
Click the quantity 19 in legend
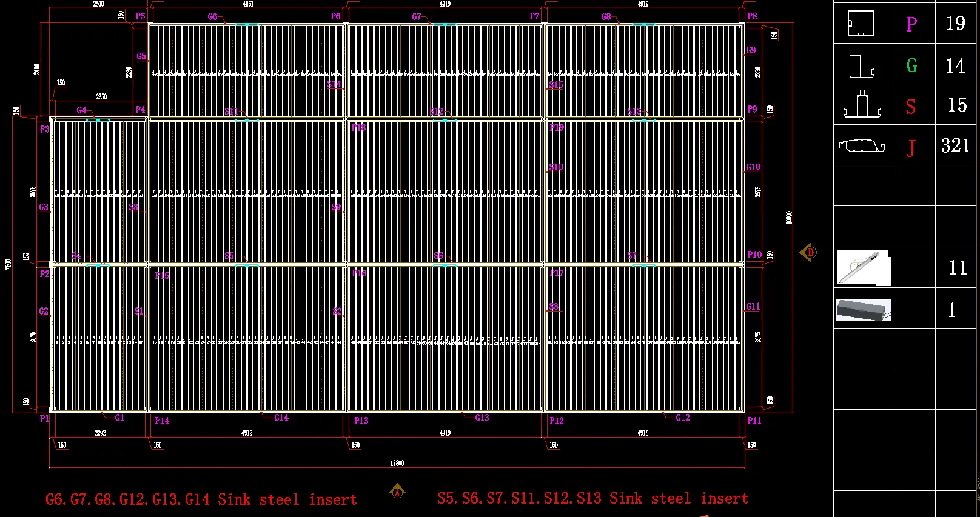[x=956, y=24]
